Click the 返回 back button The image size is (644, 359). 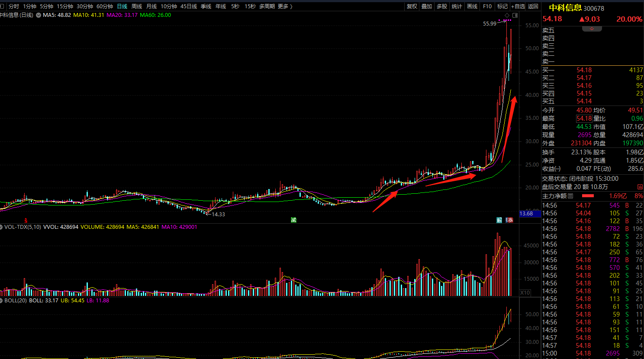tap(533, 6)
